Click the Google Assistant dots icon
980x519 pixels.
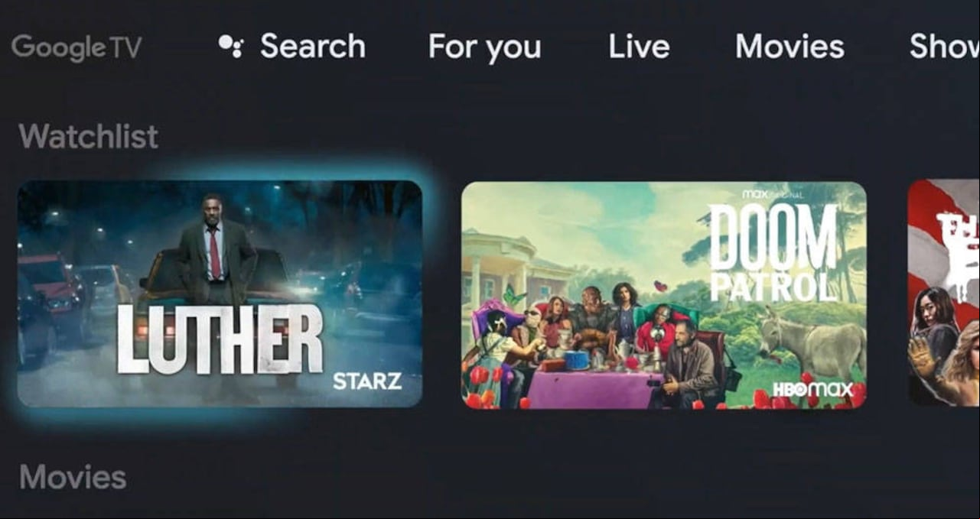click(x=230, y=47)
